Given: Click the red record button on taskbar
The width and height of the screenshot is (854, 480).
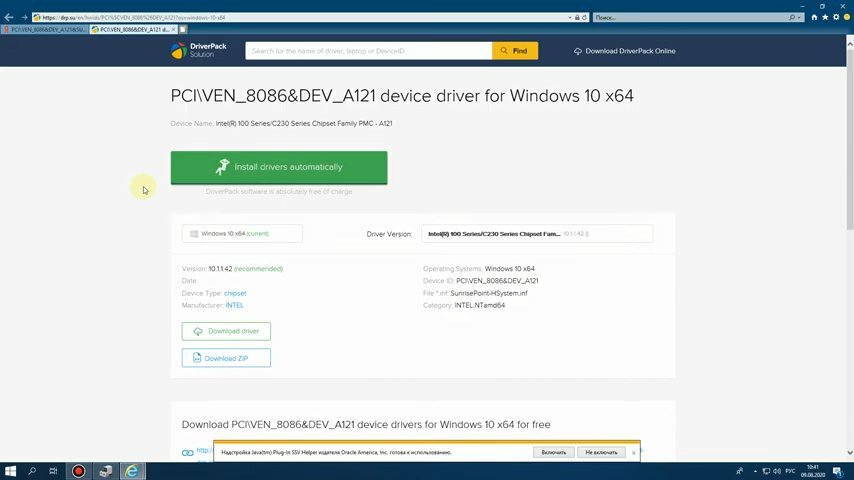Looking at the screenshot, I should point(78,471).
